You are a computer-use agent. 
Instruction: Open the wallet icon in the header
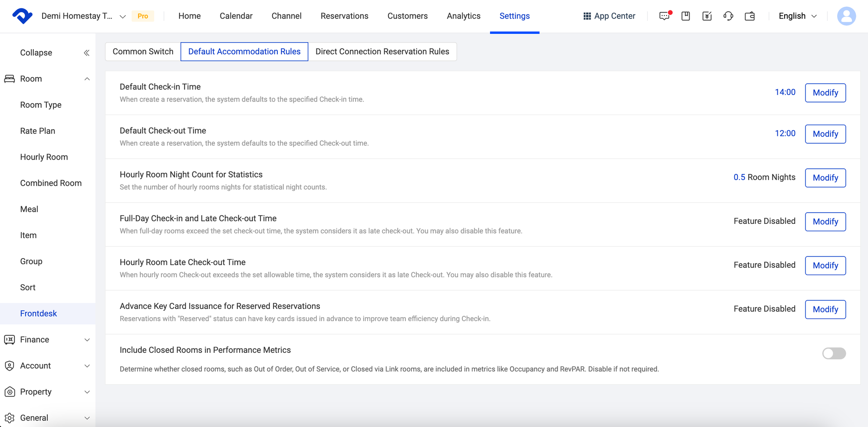pyautogui.click(x=750, y=16)
